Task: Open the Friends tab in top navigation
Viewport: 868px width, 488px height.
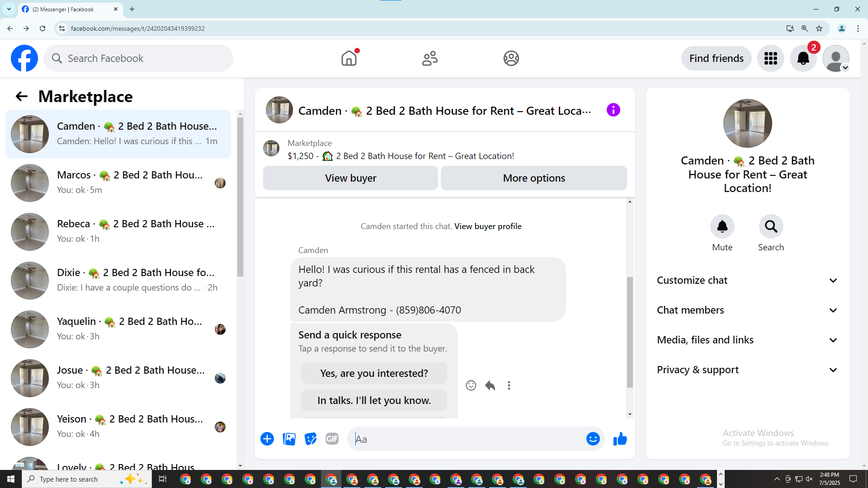Action: pyautogui.click(x=429, y=58)
